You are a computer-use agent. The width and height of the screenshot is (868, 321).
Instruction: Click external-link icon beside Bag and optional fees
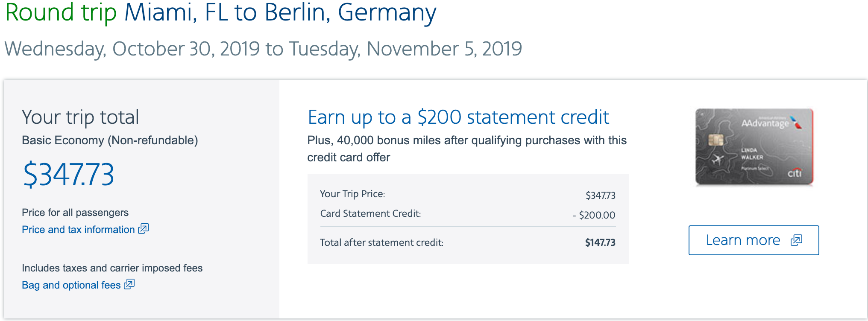[129, 284]
